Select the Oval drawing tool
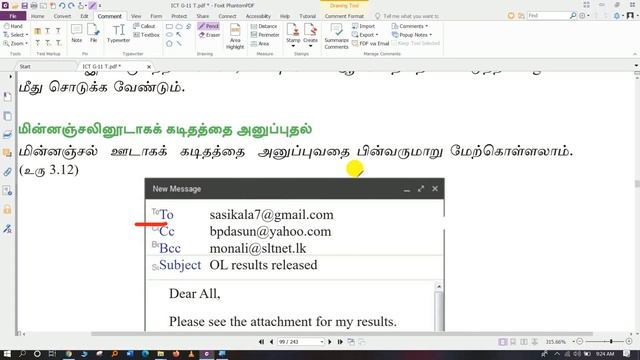Viewport: 640px width, 360px height. click(x=169, y=35)
